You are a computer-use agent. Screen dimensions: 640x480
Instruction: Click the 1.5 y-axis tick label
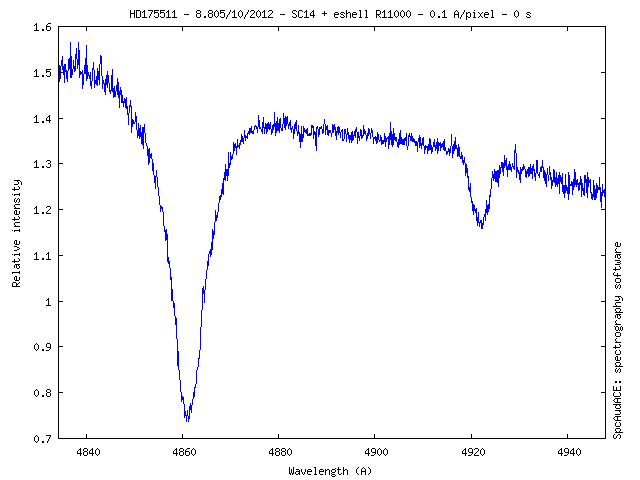[42, 73]
